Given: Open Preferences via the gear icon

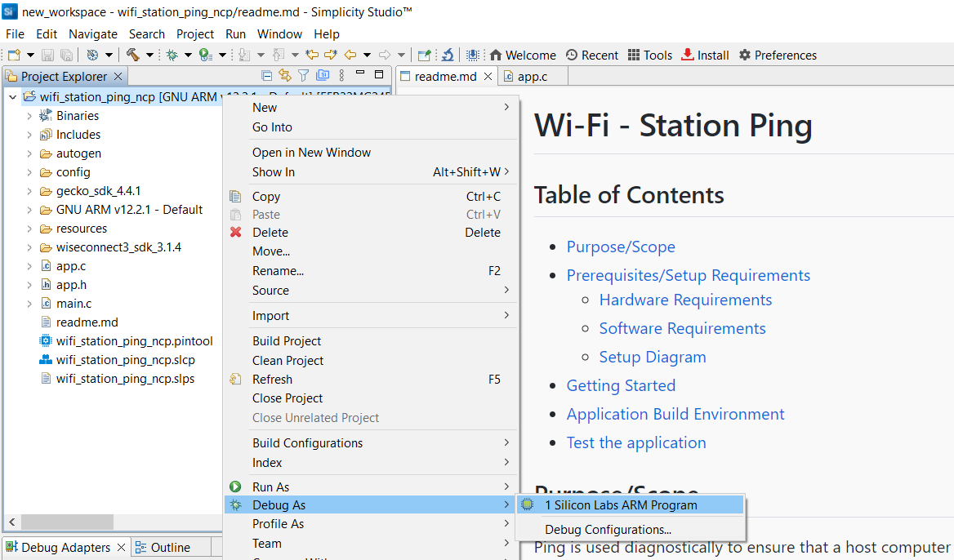Looking at the screenshot, I should click(777, 55).
